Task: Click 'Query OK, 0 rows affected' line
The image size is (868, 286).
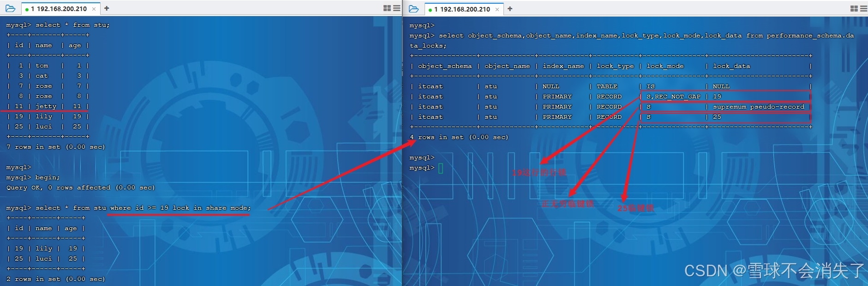Action: [x=81, y=188]
